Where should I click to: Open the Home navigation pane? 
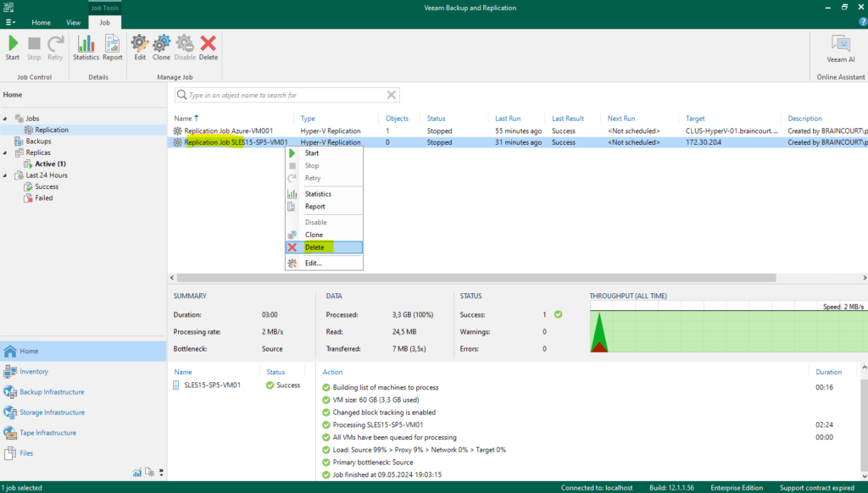coord(83,352)
